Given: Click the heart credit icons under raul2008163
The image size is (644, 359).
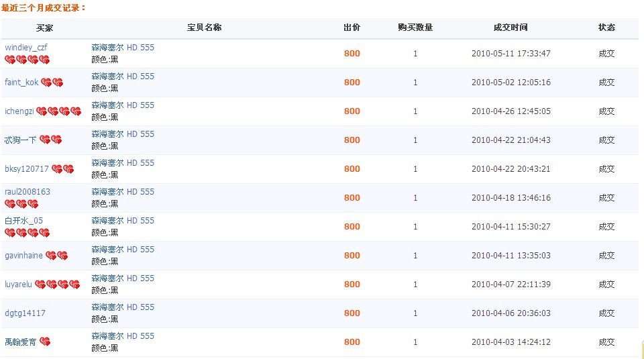Looking at the screenshot, I should click(x=21, y=204).
